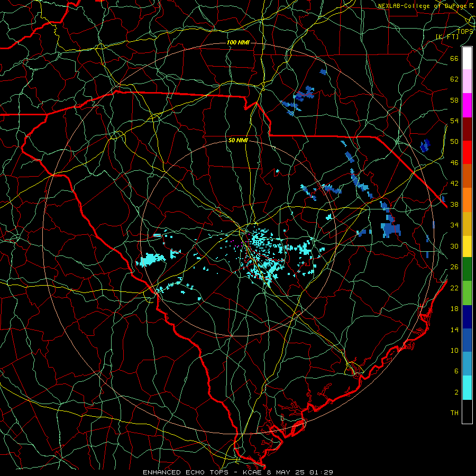
Task: Select the TOPS legend title
Action: coord(465,31)
